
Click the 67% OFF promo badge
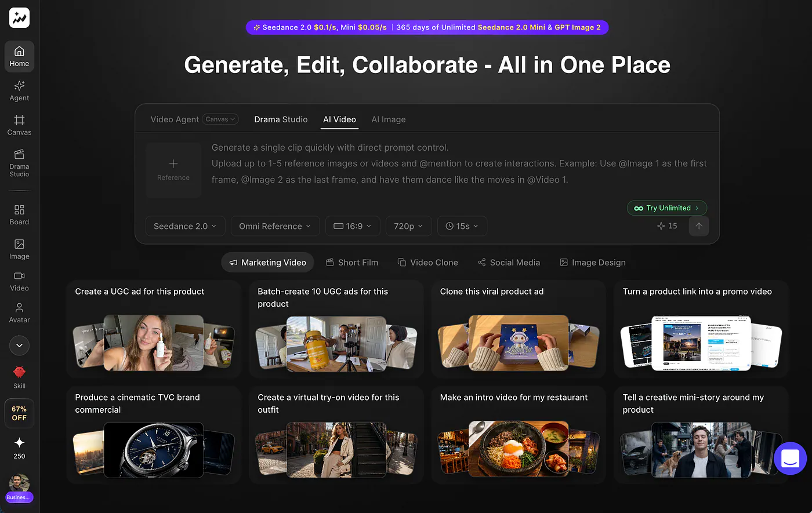coord(19,413)
